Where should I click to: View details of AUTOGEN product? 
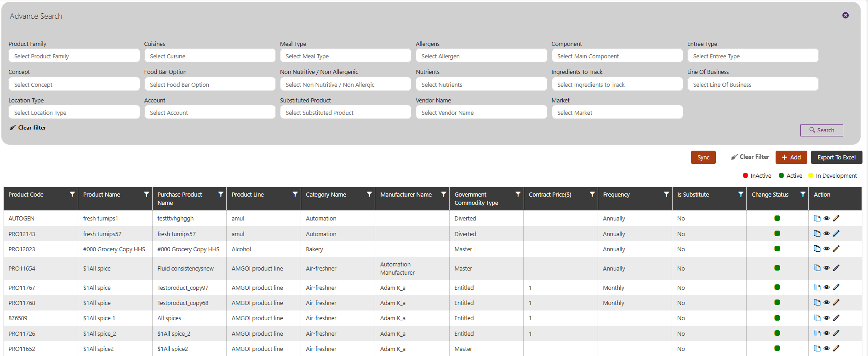(827, 218)
